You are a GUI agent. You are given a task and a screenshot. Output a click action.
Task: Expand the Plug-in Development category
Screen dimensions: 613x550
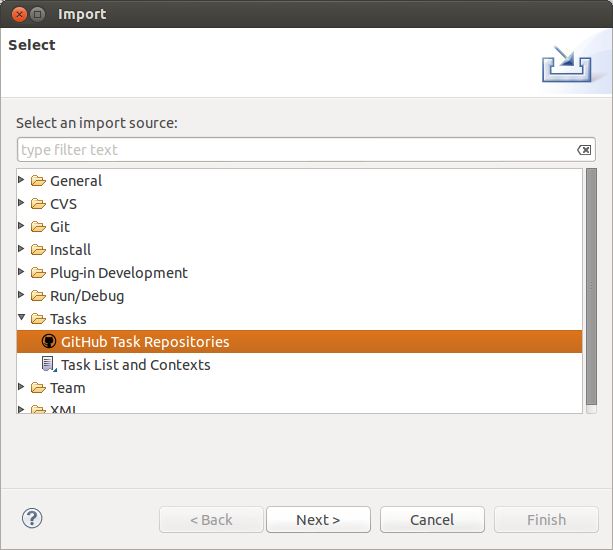point(21,272)
